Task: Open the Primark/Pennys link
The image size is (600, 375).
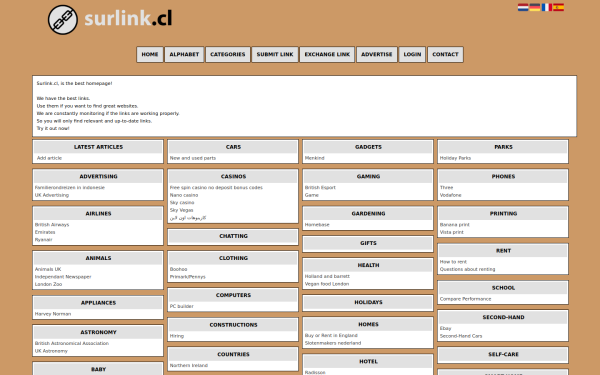Action: (188, 277)
